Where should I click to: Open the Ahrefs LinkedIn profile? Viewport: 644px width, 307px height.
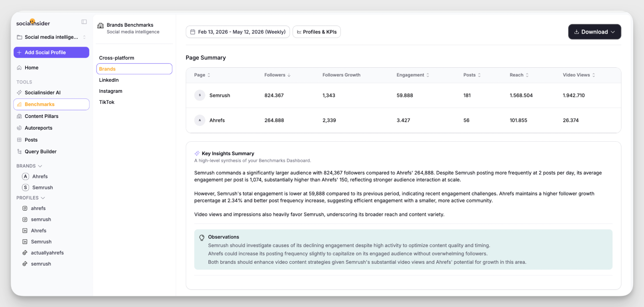[34, 231]
